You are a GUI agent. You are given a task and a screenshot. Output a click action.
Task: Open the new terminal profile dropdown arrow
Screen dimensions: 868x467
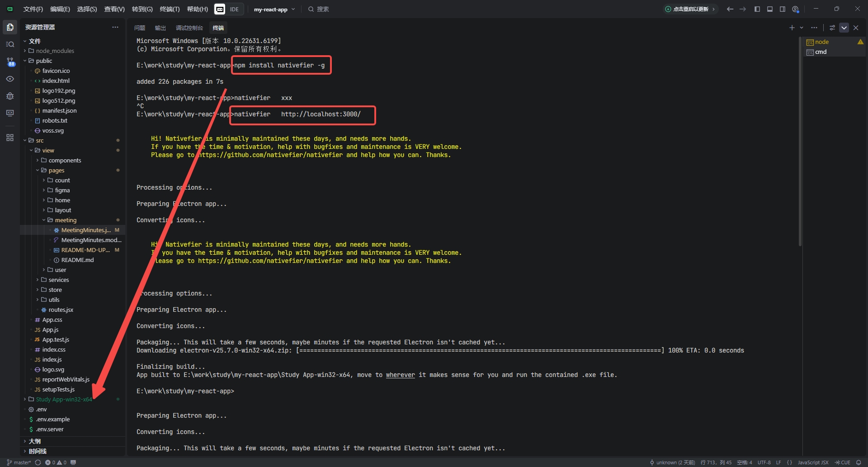pos(802,28)
